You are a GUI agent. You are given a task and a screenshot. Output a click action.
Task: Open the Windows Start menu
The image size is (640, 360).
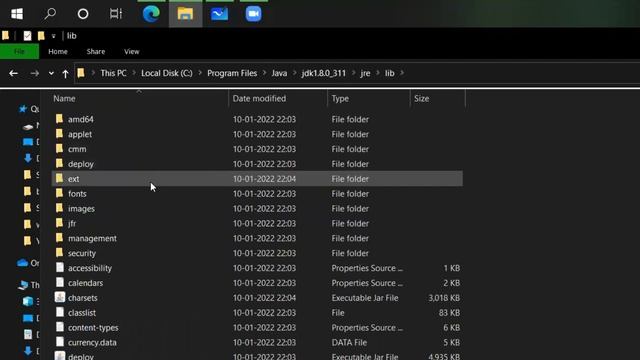click(x=17, y=14)
